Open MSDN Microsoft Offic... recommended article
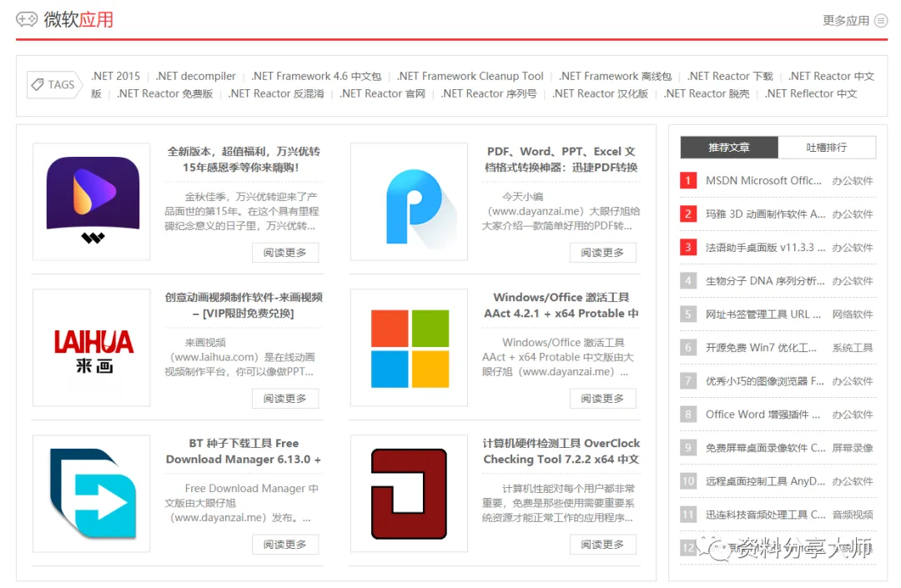This screenshot has width=901, height=588. (x=763, y=180)
